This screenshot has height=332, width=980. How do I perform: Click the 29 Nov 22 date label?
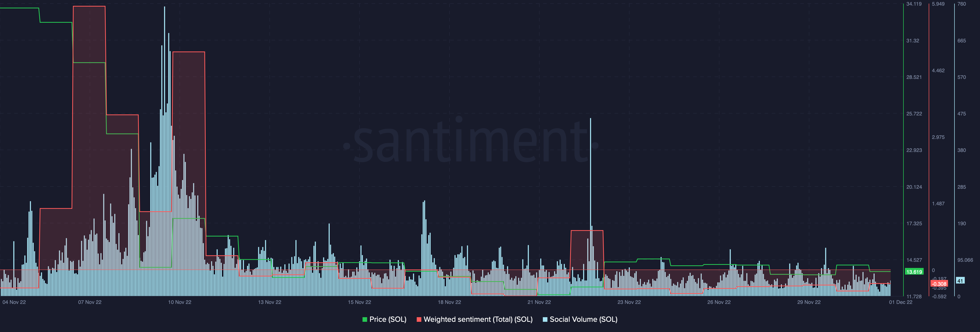[x=809, y=302]
